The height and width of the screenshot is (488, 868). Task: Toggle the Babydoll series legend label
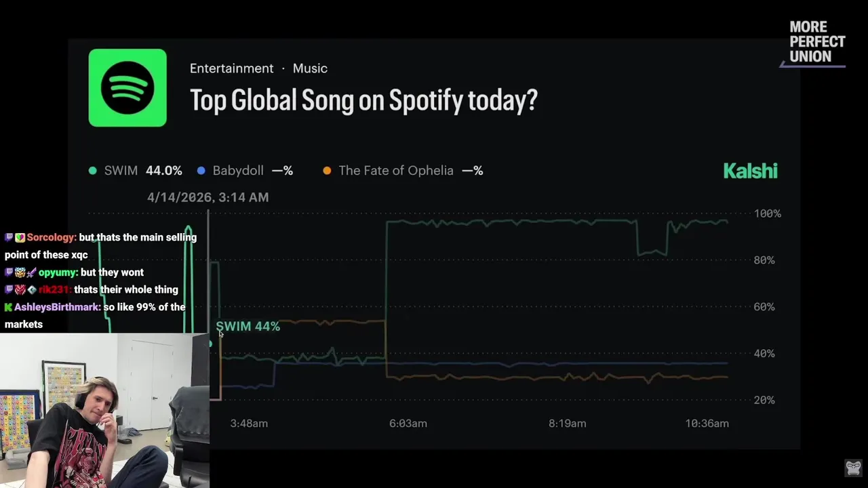click(x=237, y=171)
